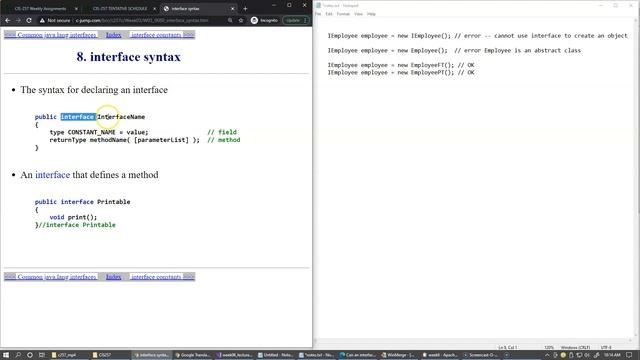Open Notepad Help menu
The image size is (640, 360).
coord(371,14)
